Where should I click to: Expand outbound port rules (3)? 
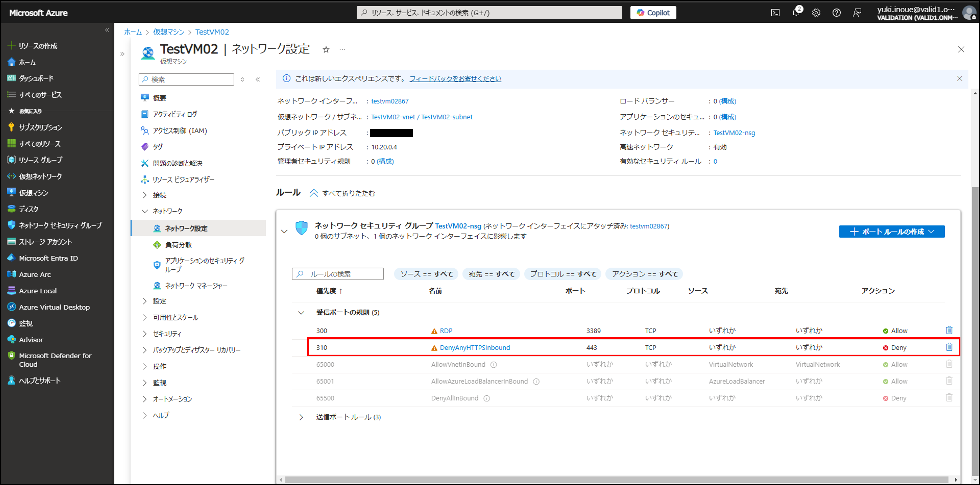click(x=301, y=417)
